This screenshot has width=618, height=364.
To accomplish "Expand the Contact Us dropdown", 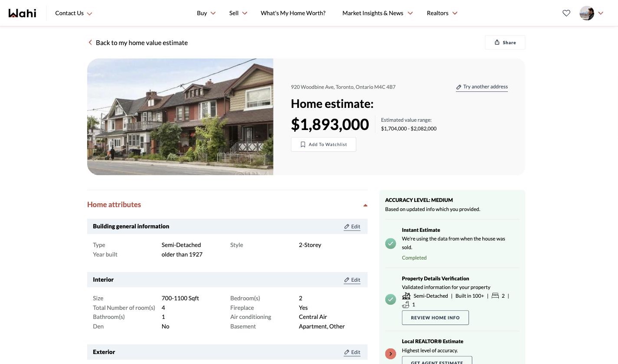I will point(74,13).
